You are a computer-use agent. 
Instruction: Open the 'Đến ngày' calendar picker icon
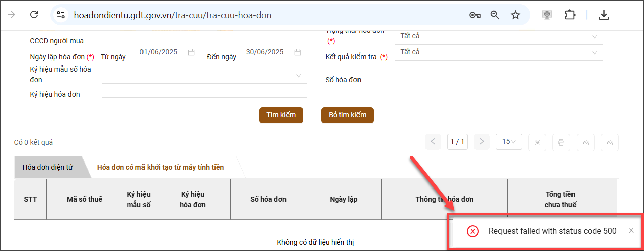(298, 52)
